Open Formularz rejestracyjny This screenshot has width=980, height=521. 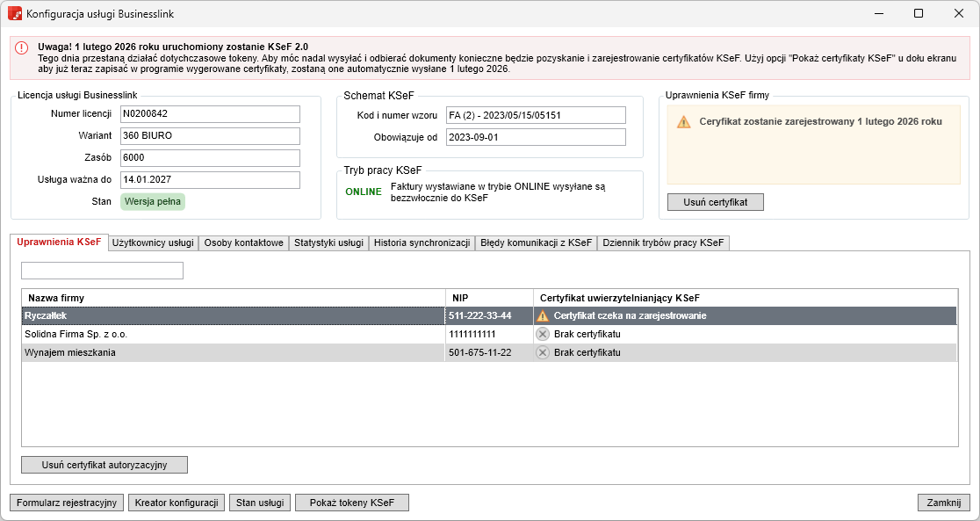[67, 503]
